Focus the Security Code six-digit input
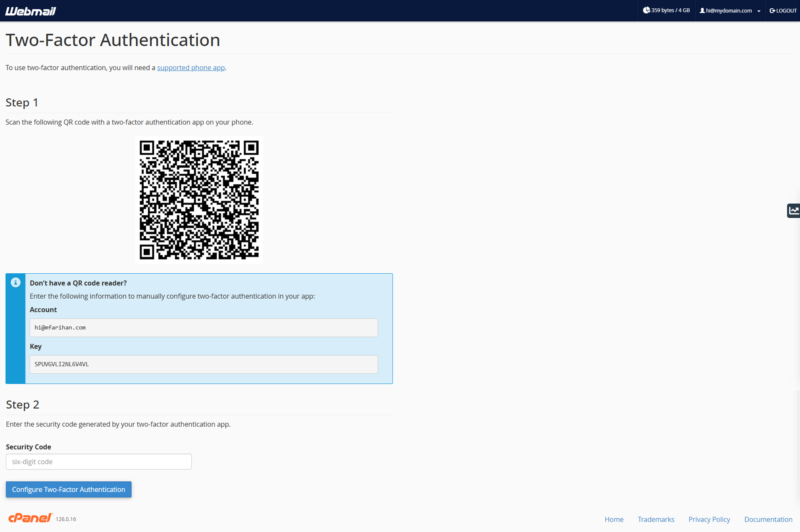 [99, 462]
